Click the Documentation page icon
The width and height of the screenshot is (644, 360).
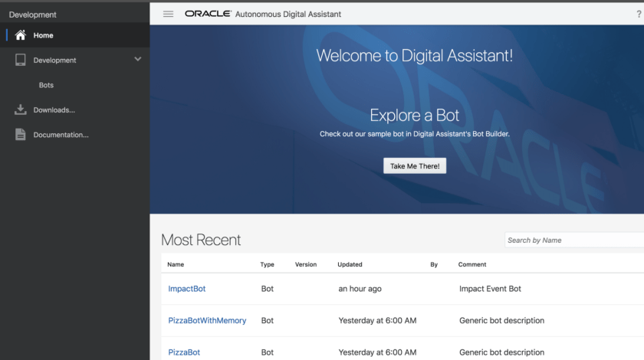(x=21, y=135)
